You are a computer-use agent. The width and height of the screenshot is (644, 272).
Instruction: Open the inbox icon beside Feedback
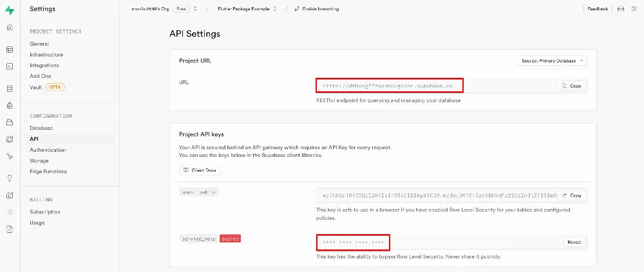pyautogui.click(x=621, y=9)
